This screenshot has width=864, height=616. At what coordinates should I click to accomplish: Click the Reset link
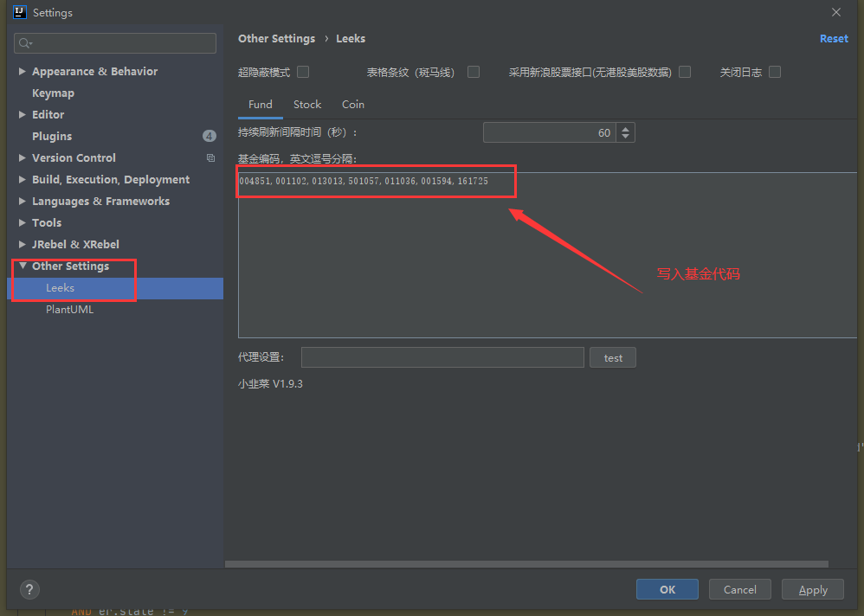click(x=833, y=38)
